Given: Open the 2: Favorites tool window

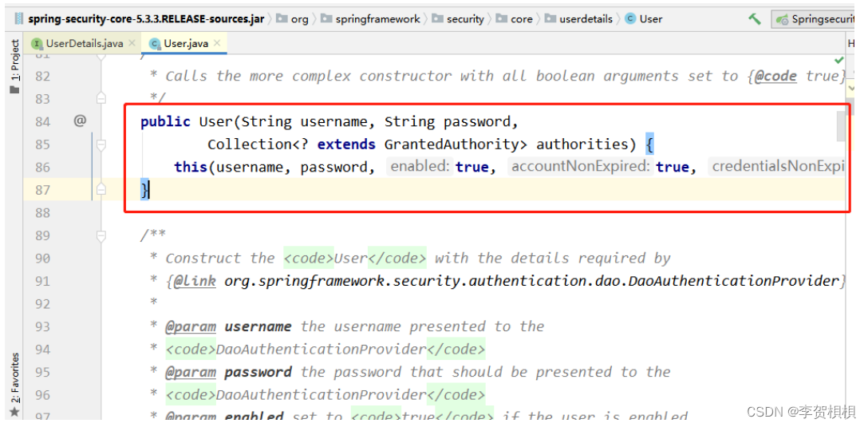Looking at the screenshot, I should (x=15, y=385).
